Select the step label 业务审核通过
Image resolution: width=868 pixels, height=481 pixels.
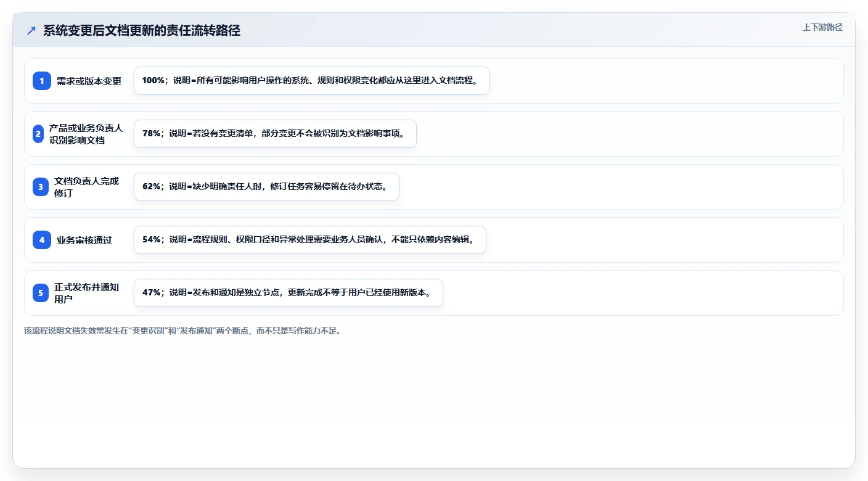(x=84, y=240)
